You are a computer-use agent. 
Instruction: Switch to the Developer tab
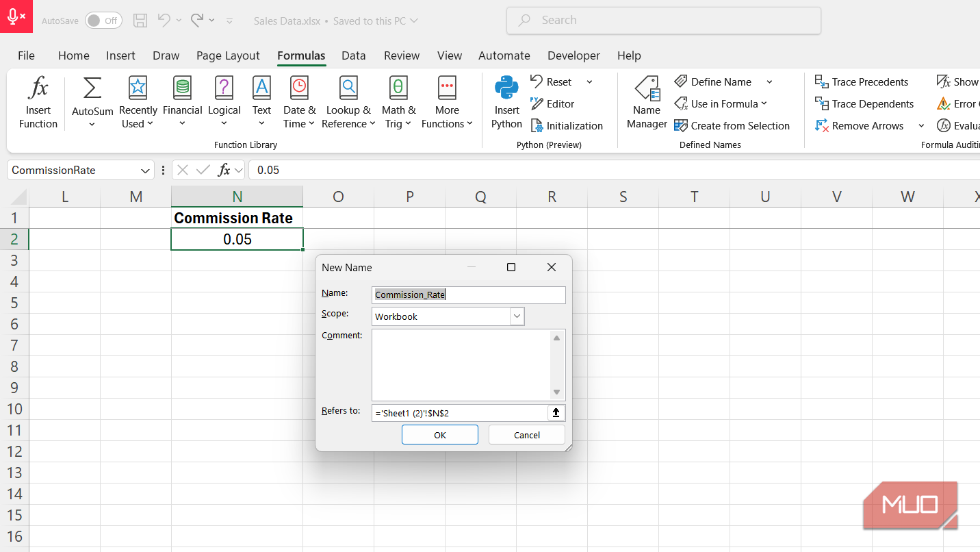573,55
